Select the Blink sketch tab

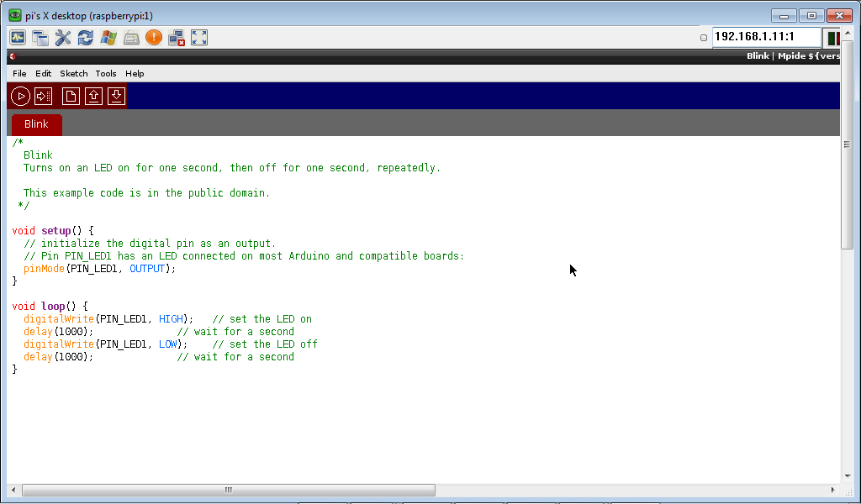coord(36,124)
